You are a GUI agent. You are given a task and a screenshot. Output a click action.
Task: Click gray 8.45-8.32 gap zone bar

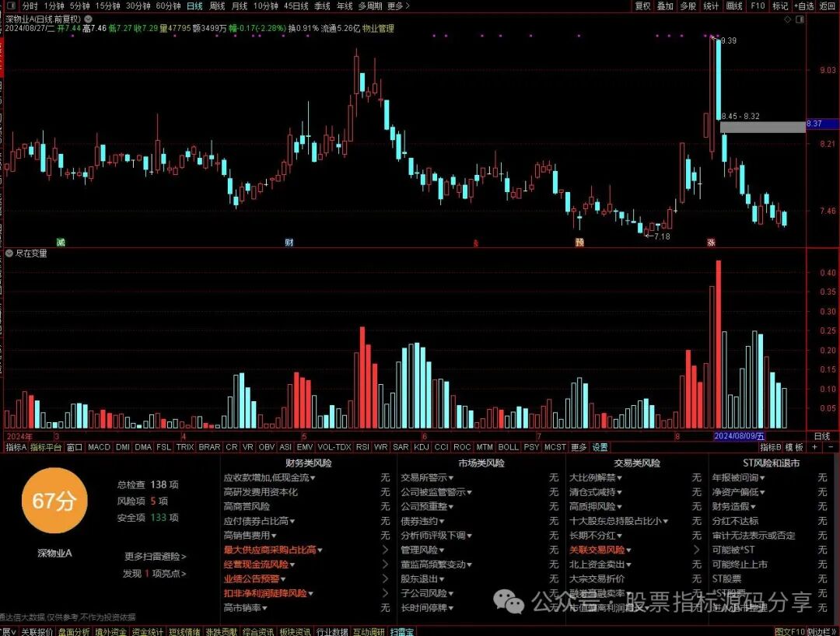(762, 128)
